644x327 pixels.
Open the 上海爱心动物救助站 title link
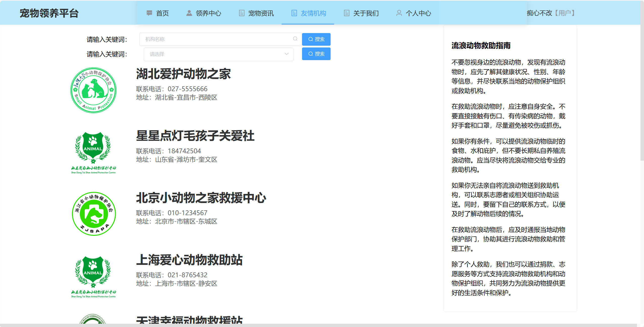[x=189, y=260]
